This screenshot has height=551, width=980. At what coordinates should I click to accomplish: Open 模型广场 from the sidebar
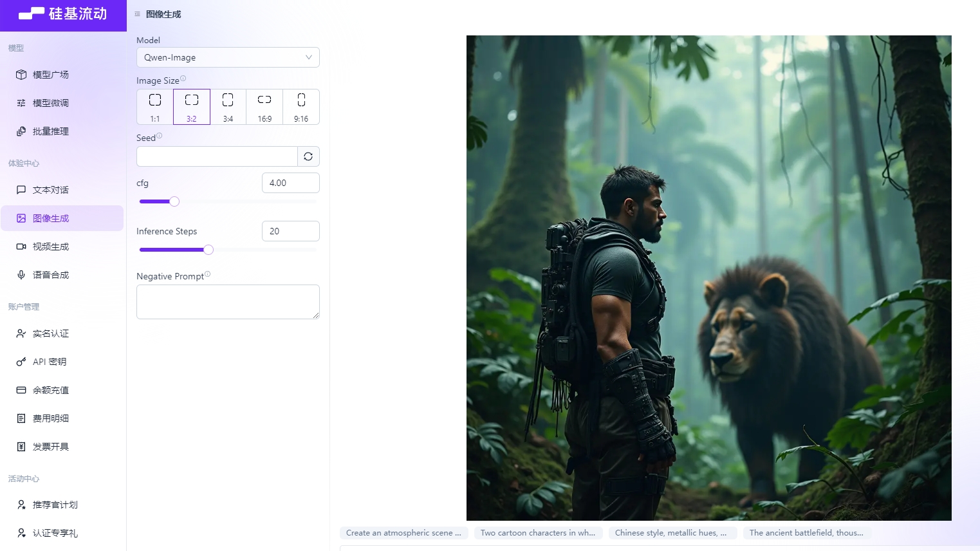(x=51, y=75)
